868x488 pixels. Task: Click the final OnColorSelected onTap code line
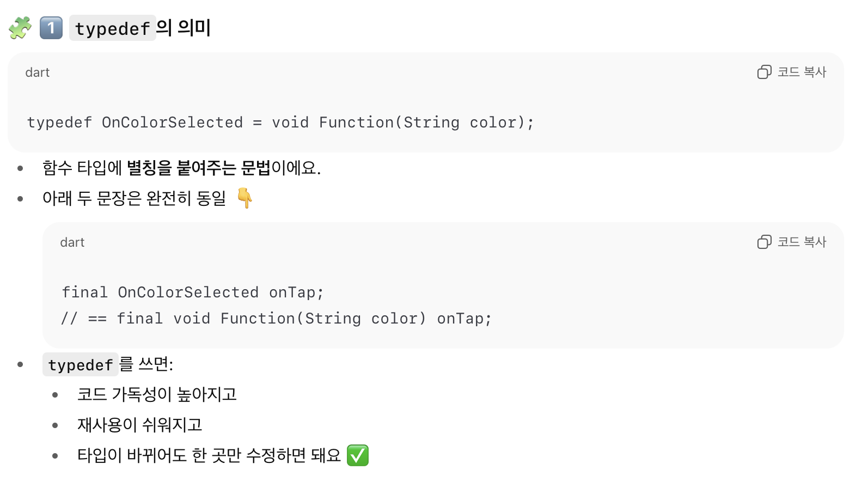tap(193, 292)
